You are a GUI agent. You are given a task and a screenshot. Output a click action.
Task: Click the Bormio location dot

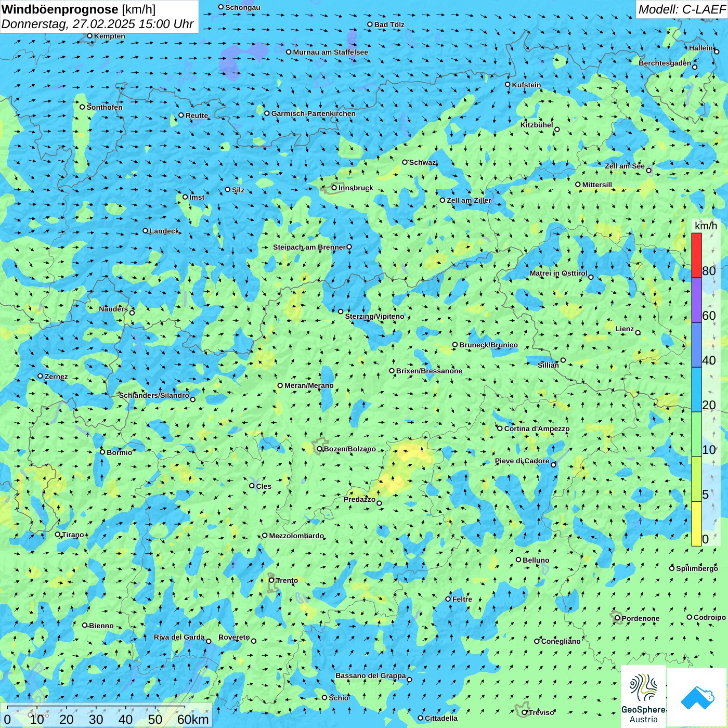tap(102, 452)
